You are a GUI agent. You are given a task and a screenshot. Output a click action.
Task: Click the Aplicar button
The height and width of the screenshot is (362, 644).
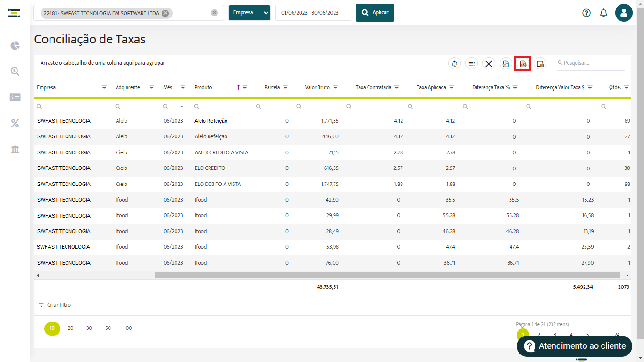click(x=375, y=13)
